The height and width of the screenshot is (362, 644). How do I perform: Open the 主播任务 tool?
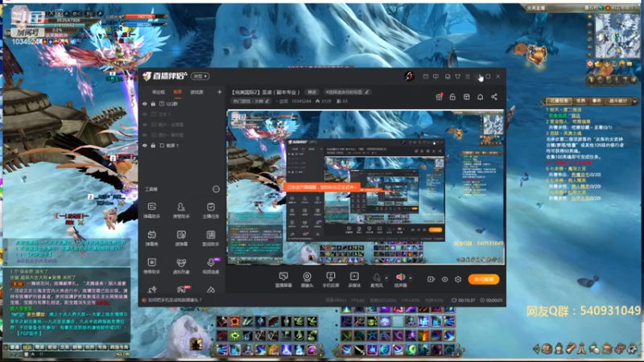click(211, 210)
